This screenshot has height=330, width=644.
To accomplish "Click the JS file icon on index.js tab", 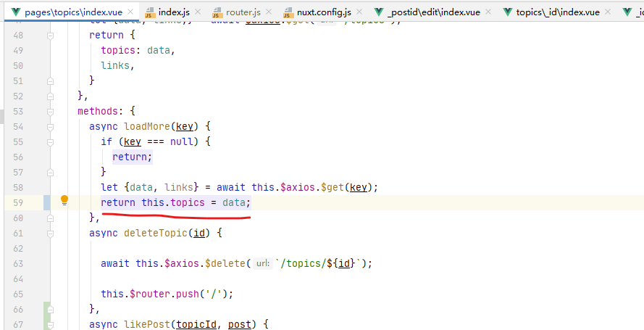I will [150, 12].
